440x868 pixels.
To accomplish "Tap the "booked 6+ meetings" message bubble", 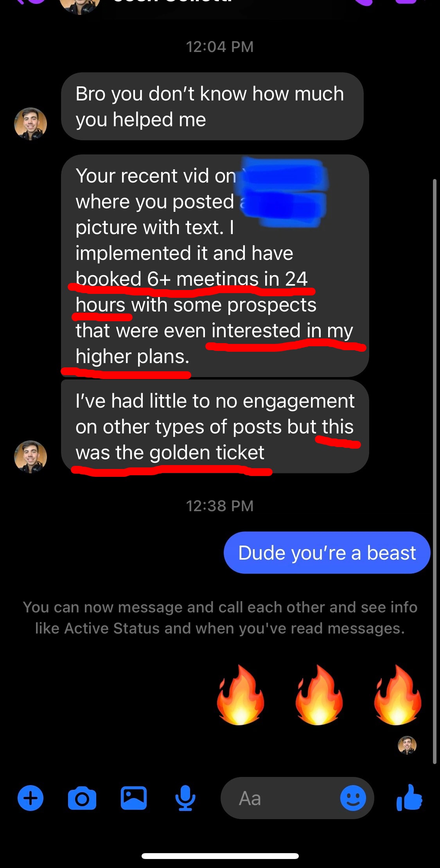I will 215,266.
